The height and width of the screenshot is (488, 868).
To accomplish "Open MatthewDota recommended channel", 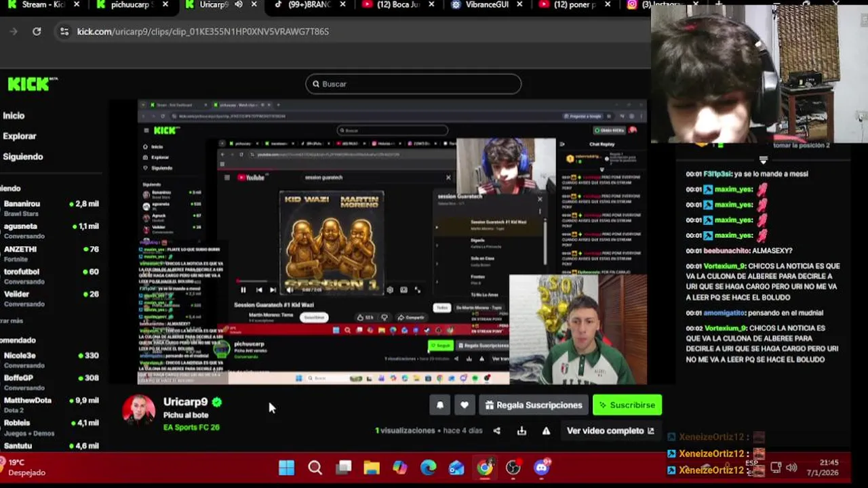I will pos(51,405).
